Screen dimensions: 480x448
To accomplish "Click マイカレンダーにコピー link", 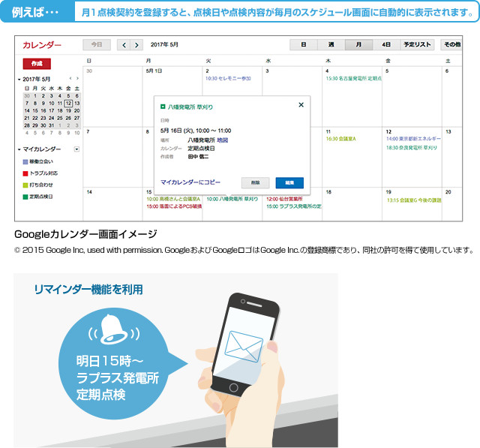I will [190, 182].
